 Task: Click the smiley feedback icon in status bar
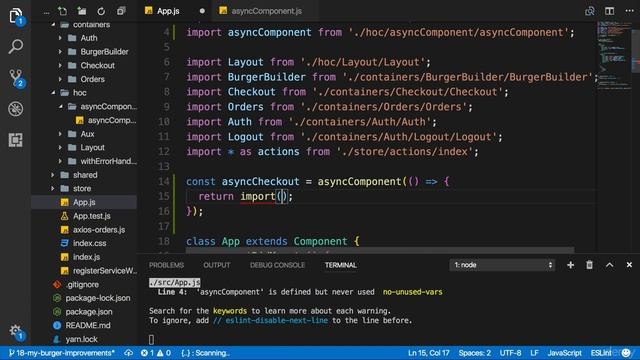tap(626, 353)
